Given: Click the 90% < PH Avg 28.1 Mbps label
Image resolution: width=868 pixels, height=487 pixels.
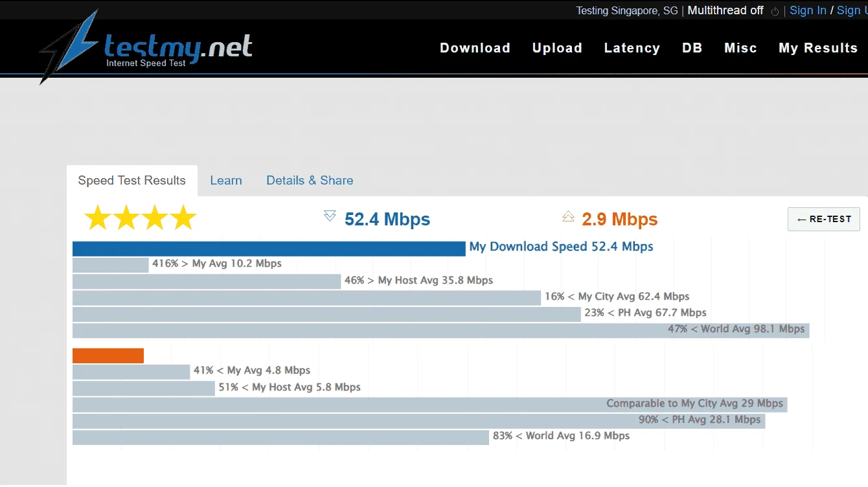Looking at the screenshot, I should (x=700, y=420).
